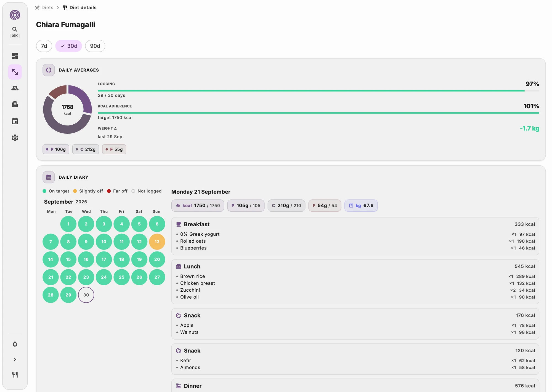Click the fork and knife icon at sidebar bottom
This screenshot has height=392, width=552.
pos(15,375)
